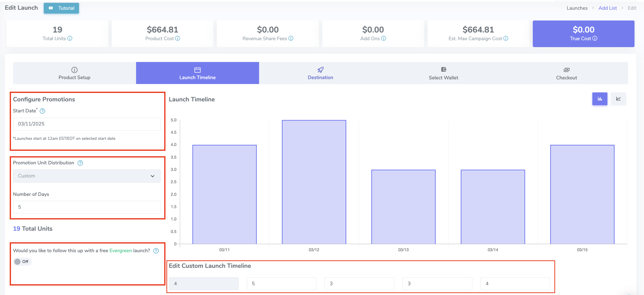The width and height of the screenshot is (644, 295).
Task: Open the Destination tab
Action: (320, 73)
